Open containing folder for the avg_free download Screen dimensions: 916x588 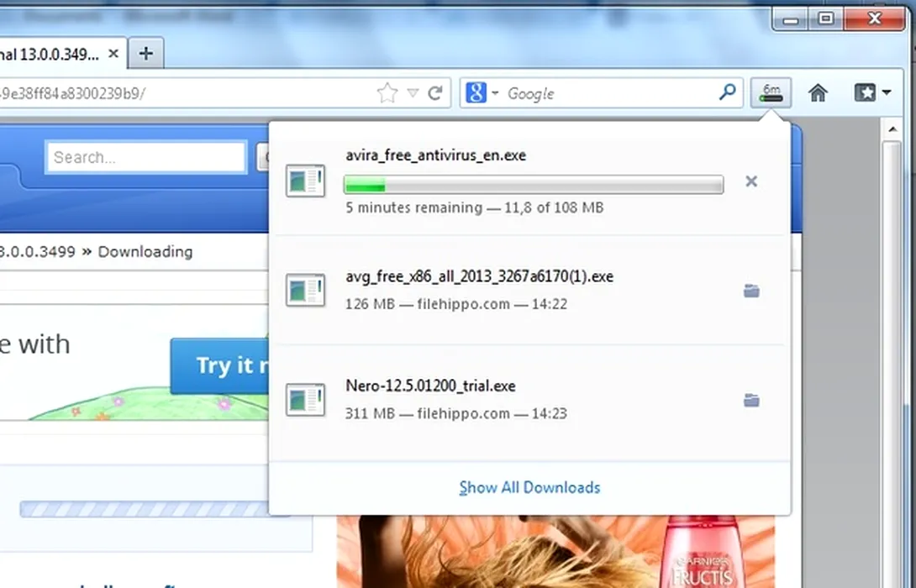tap(751, 291)
